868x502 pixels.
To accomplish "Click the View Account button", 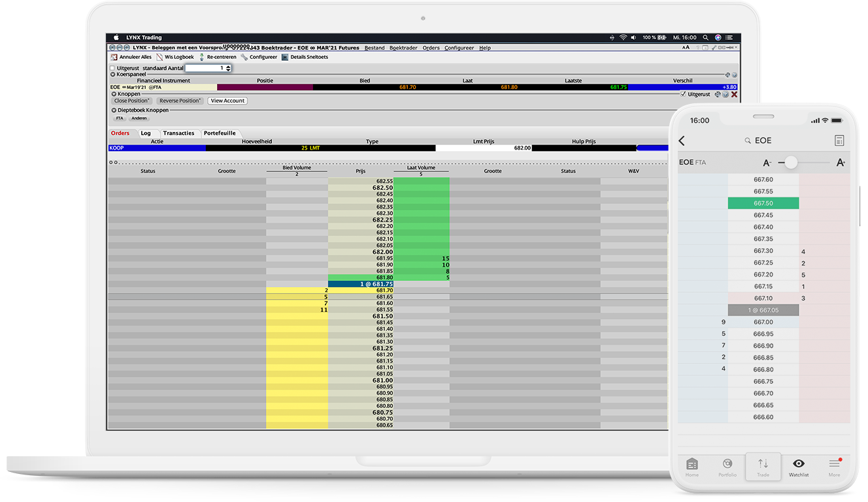I will click(x=227, y=101).
